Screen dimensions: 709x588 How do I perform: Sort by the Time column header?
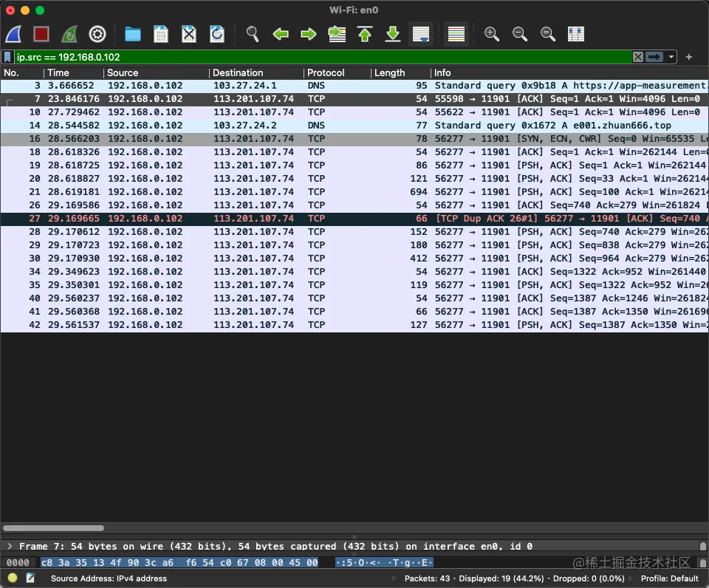[74, 73]
